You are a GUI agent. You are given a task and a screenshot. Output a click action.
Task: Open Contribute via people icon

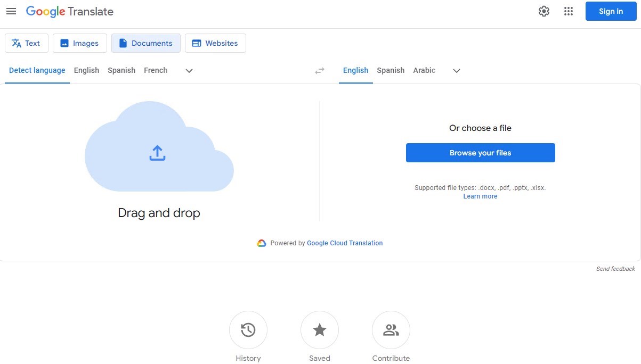tap(391, 330)
